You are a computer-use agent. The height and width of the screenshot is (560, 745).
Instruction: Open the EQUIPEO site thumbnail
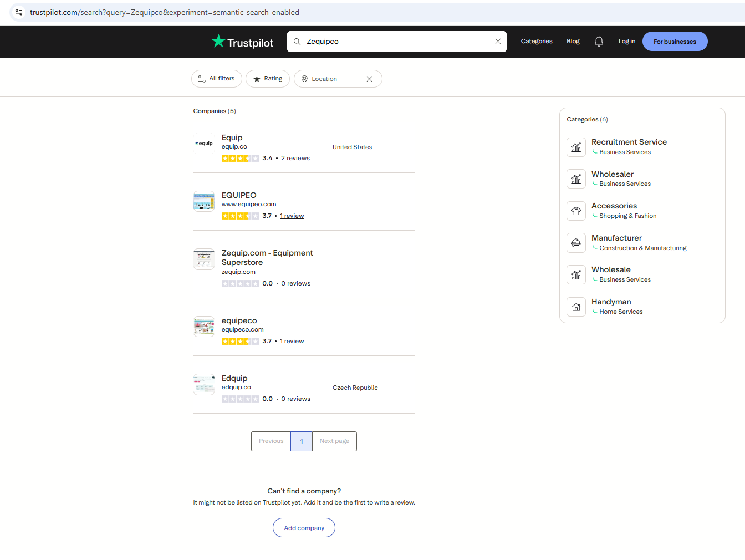click(x=204, y=201)
